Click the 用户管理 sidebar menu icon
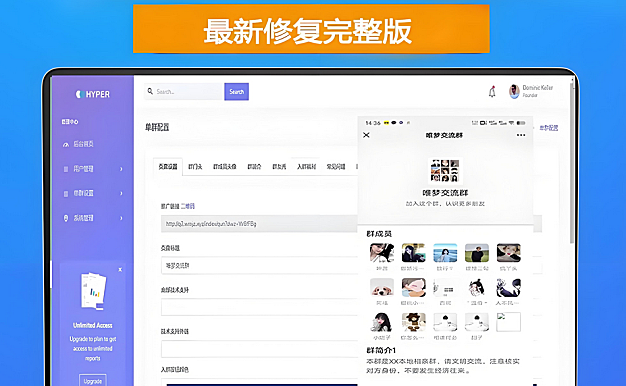This screenshot has width=626, height=386. 66,169
